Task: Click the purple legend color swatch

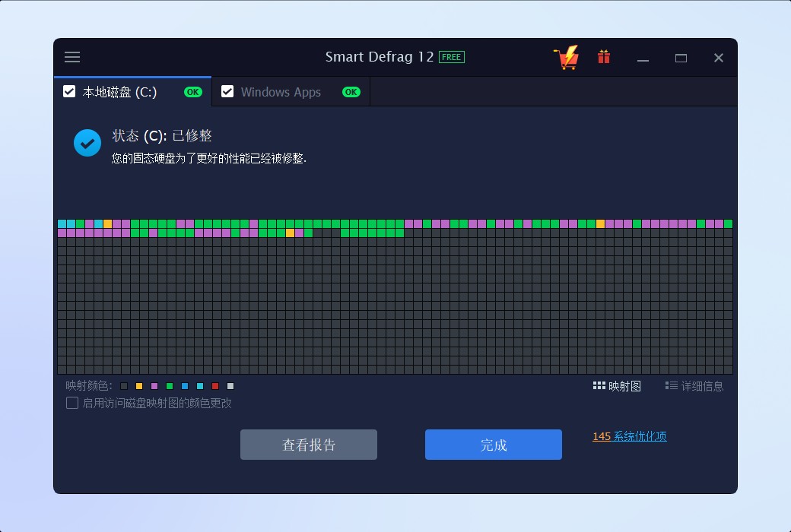Action: [x=154, y=386]
